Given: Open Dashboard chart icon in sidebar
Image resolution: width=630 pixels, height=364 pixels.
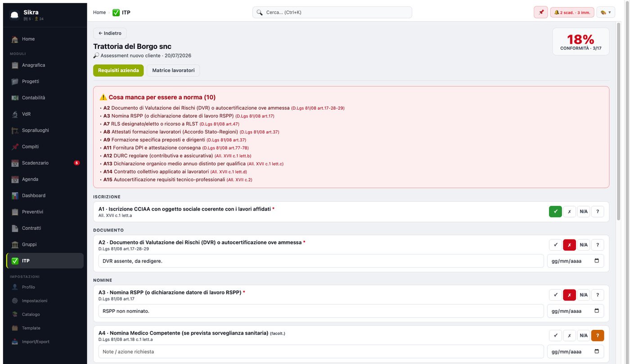Looking at the screenshot, I should (x=15, y=195).
